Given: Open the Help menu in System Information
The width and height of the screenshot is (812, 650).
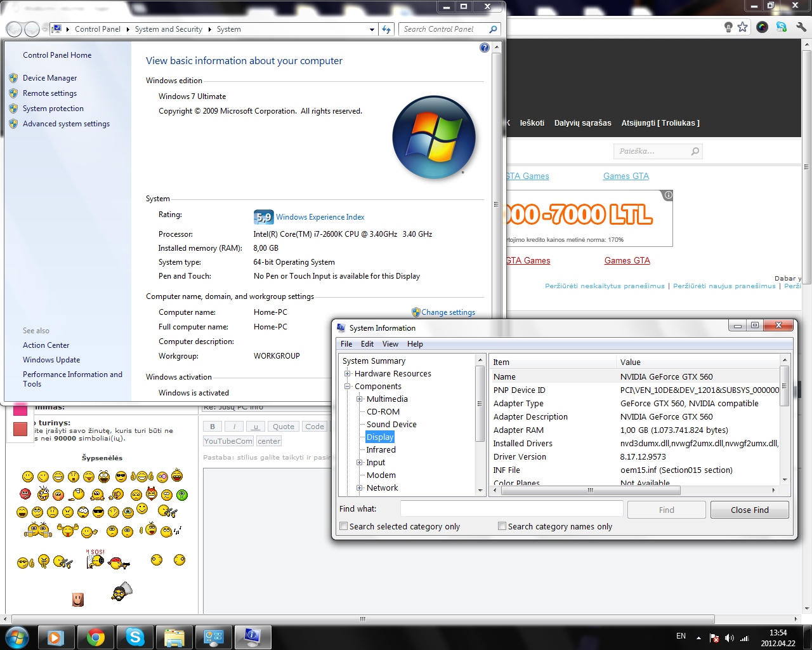Looking at the screenshot, I should click(x=415, y=344).
